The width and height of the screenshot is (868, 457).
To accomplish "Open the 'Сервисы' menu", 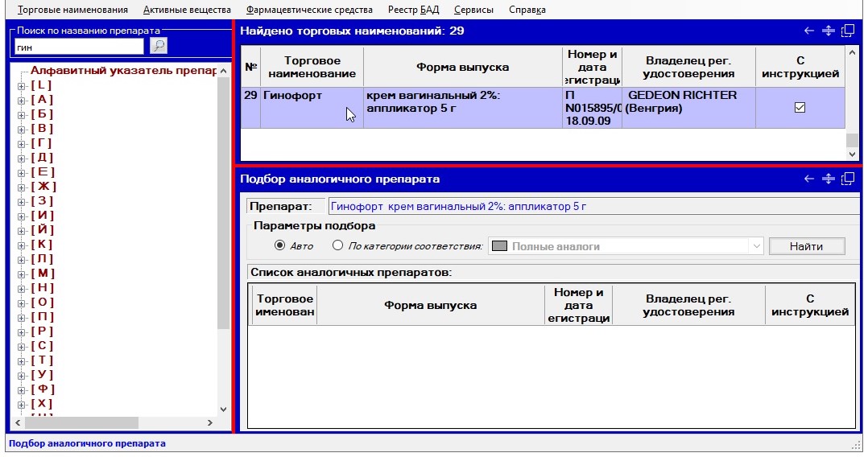I will (x=473, y=10).
